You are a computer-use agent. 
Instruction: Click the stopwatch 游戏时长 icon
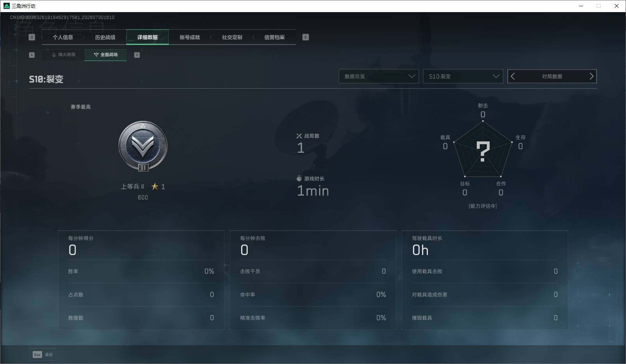[299, 178]
